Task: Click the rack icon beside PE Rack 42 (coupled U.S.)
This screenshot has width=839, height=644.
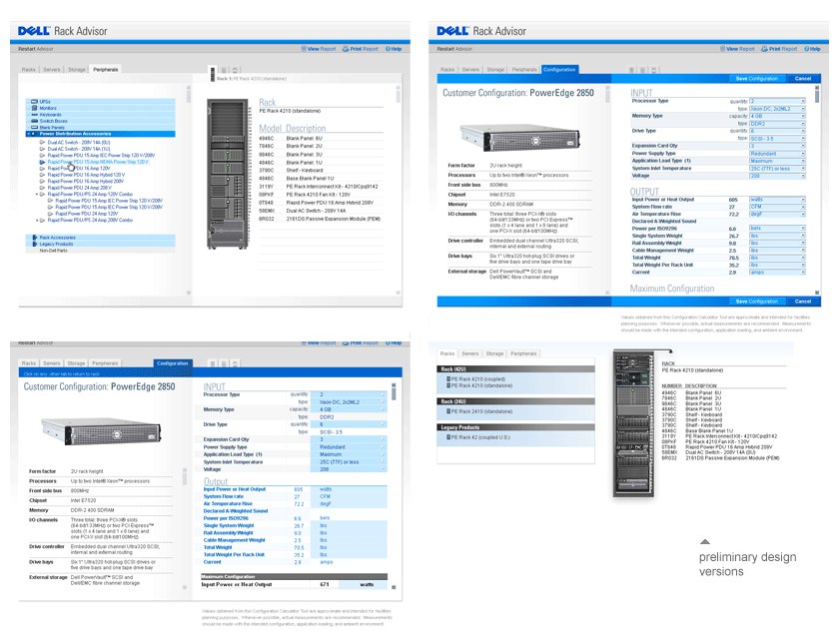Action: point(448,437)
